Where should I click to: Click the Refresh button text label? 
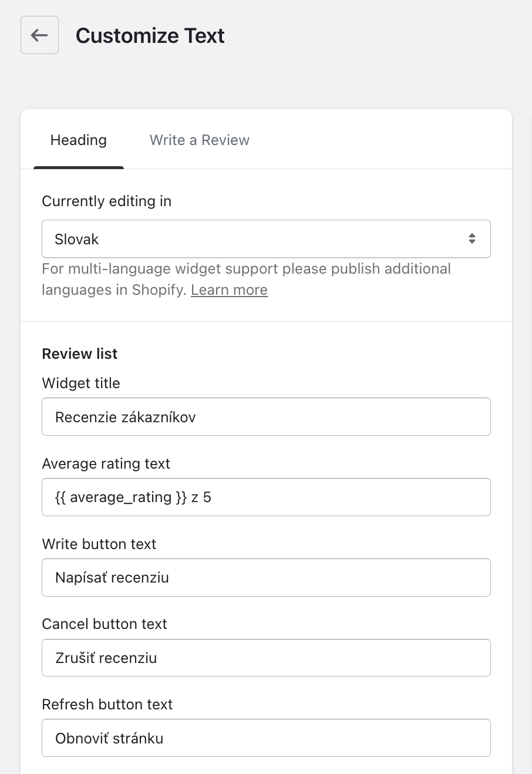[x=107, y=705]
